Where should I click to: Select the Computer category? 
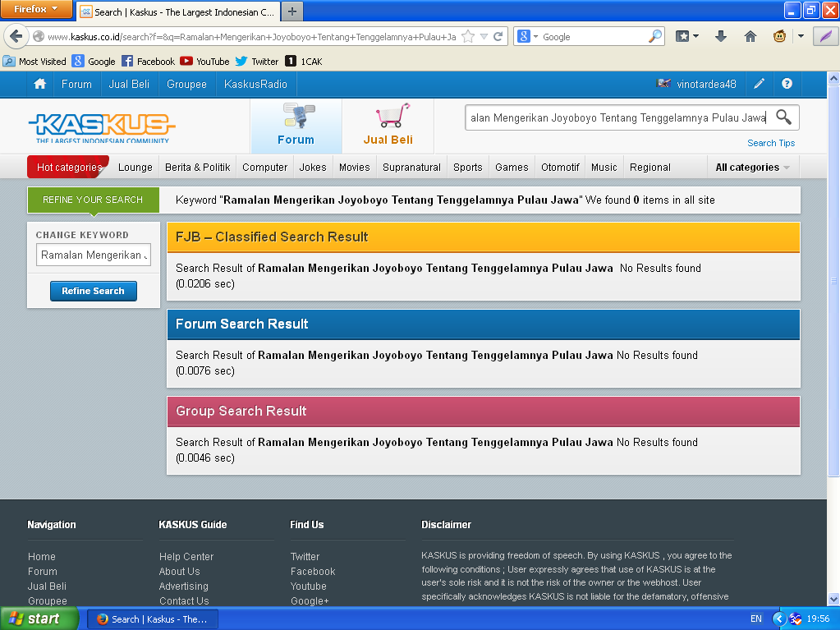pyautogui.click(x=264, y=167)
